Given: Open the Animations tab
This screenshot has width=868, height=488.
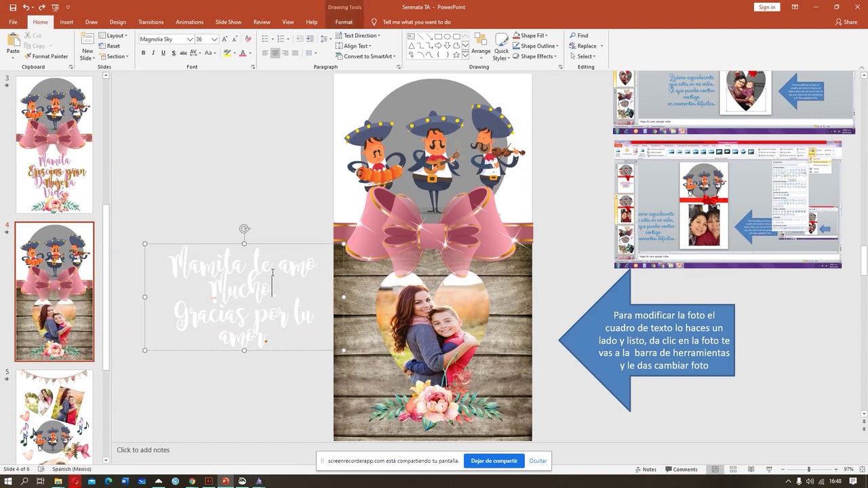Looking at the screenshot, I should point(189,22).
